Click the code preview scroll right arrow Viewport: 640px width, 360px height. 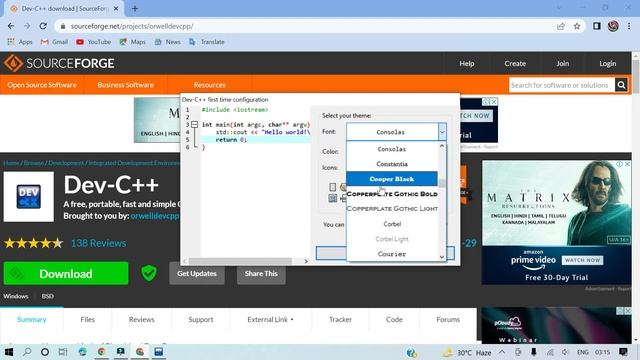pos(306,261)
